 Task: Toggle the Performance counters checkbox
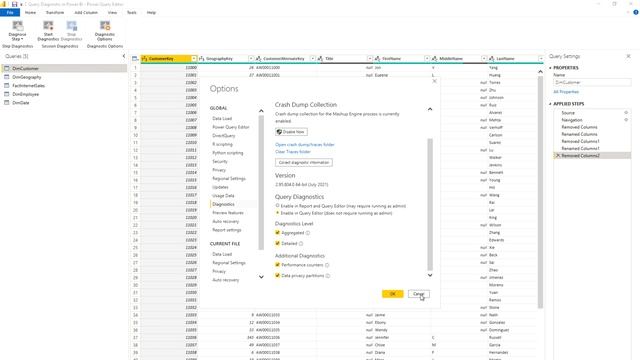[278, 265]
